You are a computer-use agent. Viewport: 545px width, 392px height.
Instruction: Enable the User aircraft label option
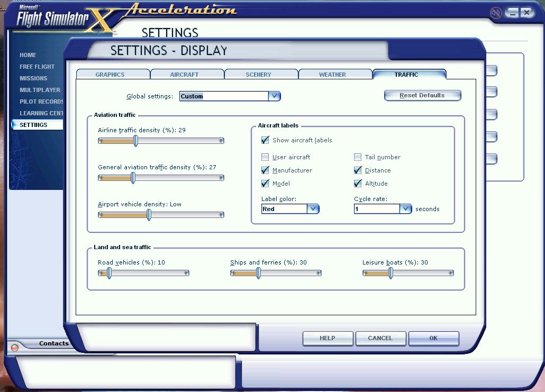[264, 157]
